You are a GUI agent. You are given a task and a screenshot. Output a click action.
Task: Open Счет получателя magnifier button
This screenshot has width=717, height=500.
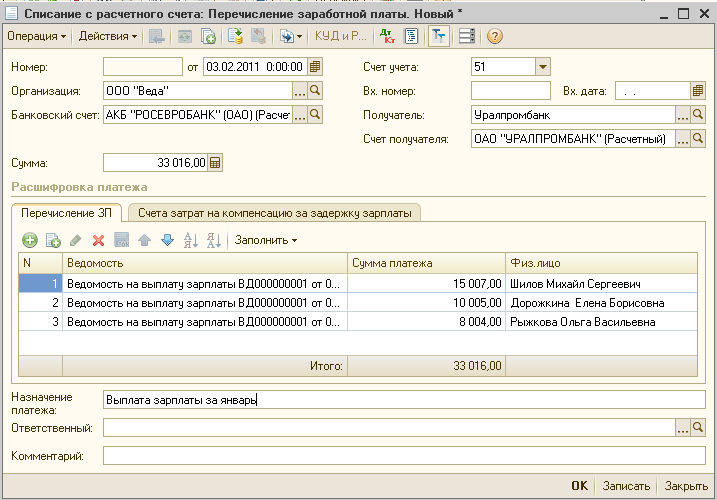(698, 139)
